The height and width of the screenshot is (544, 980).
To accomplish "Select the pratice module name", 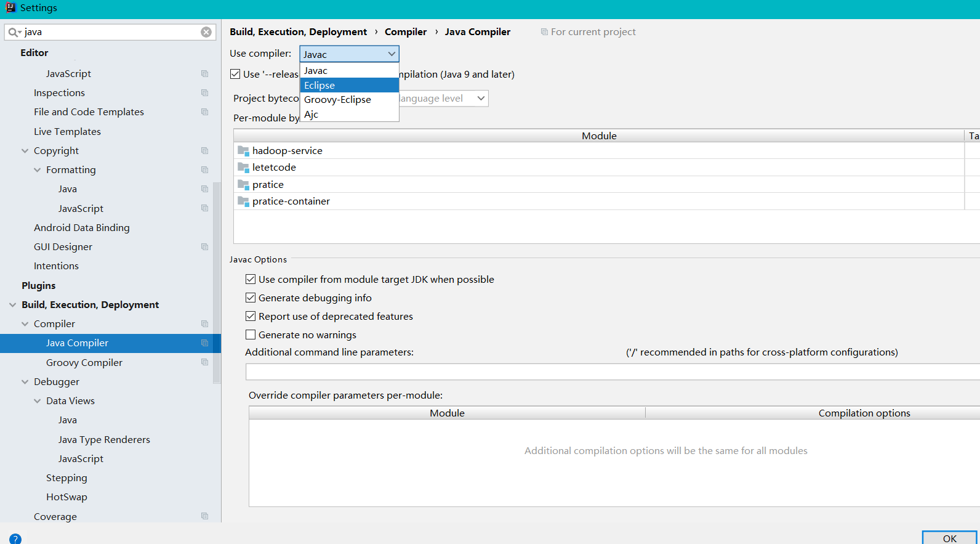I will [x=268, y=184].
